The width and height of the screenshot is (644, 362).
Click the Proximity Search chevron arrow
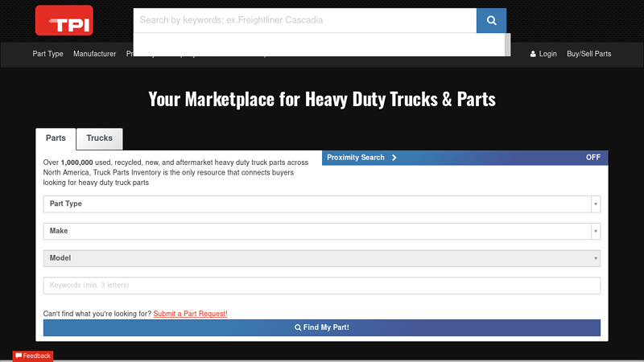click(x=394, y=158)
